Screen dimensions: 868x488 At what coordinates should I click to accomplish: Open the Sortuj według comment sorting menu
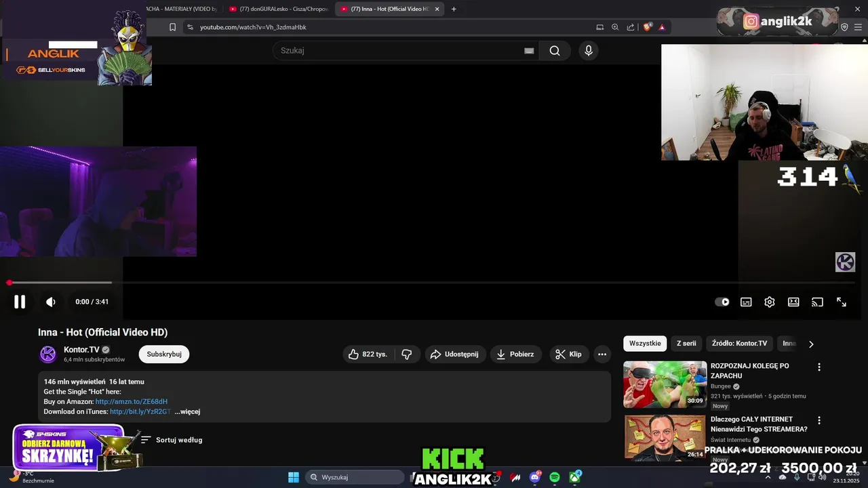172,440
